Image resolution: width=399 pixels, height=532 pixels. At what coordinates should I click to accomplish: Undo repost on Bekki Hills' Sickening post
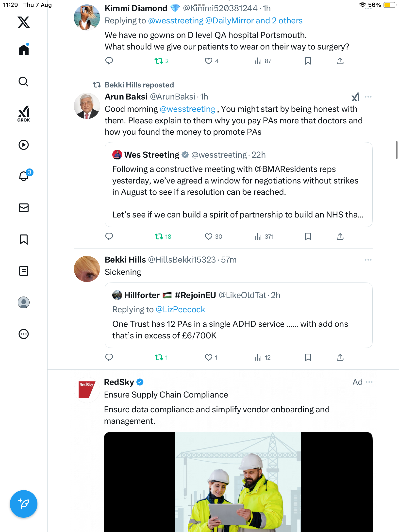point(159,357)
